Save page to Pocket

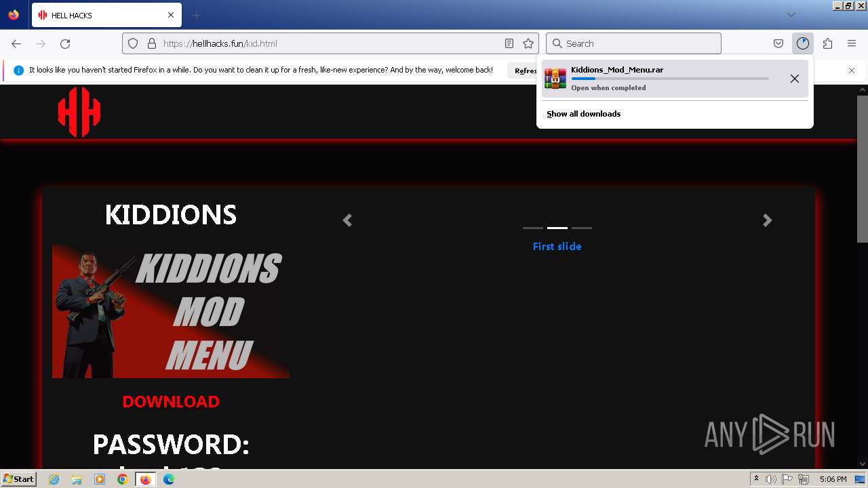[x=778, y=43]
